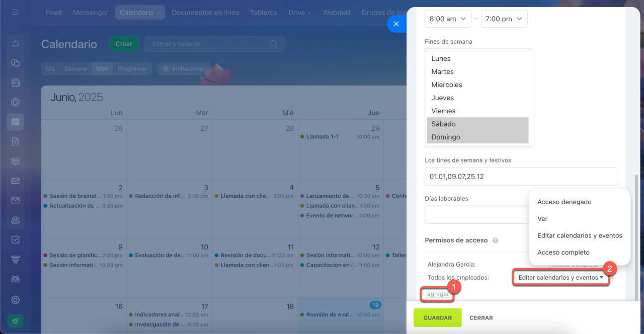The height and width of the screenshot is (334, 644).
Task: Select Viernes in Fines de semana list
Action: point(478,111)
